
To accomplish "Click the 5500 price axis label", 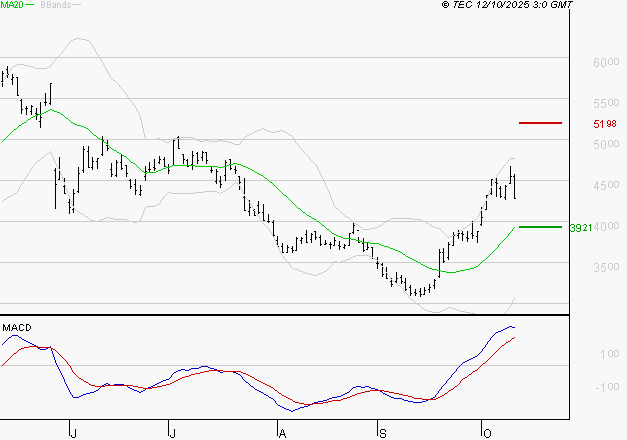I will coord(606,103).
